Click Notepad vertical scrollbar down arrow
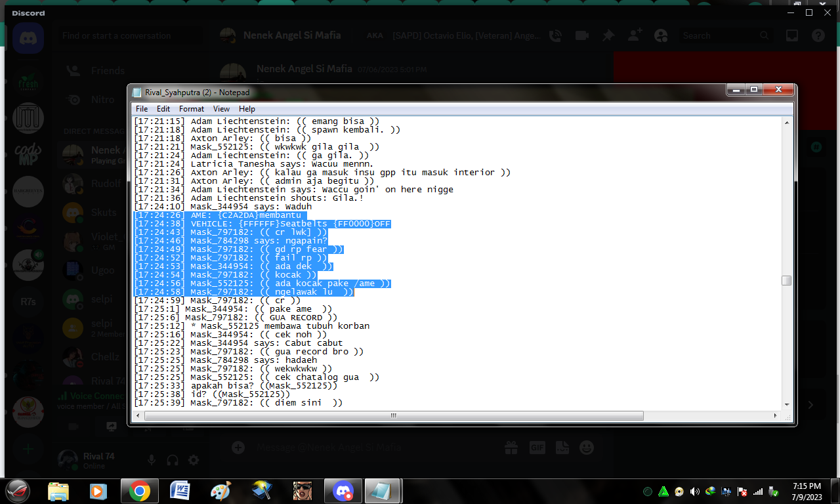The height and width of the screenshot is (504, 840). (x=786, y=405)
